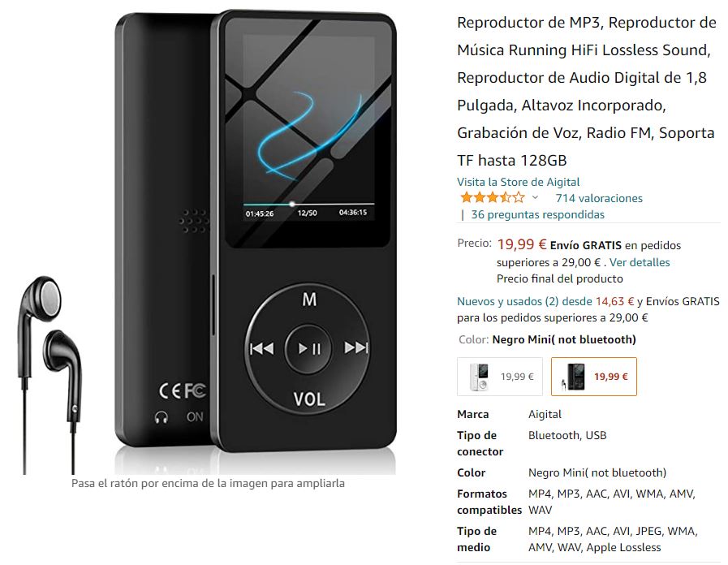Select the black Negro Mini color option
The width and height of the screenshot is (728, 565).
pos(594,377)
